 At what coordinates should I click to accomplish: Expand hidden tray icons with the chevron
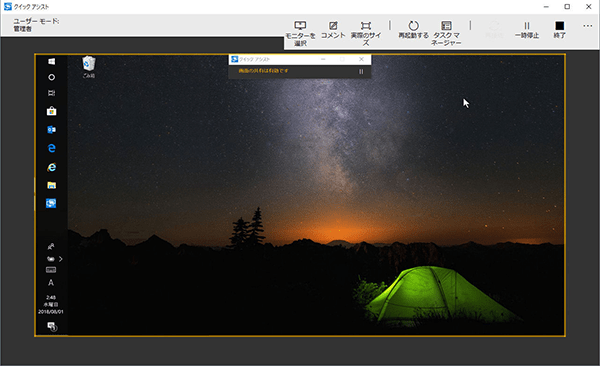(60, 259)
